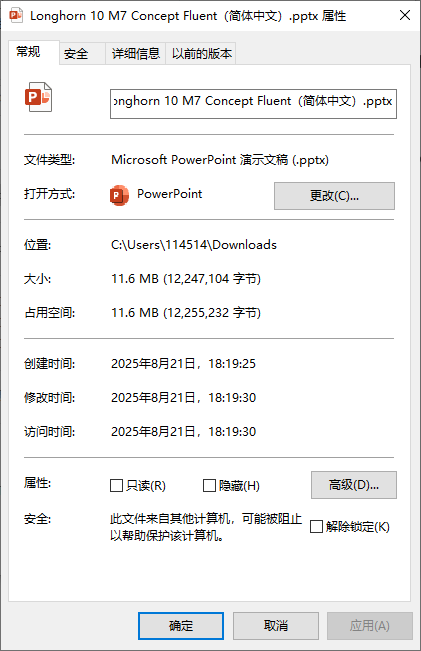Close the properties dialog with X
The width and height of the screenshot is (421, 651).
tap(405, 16)
